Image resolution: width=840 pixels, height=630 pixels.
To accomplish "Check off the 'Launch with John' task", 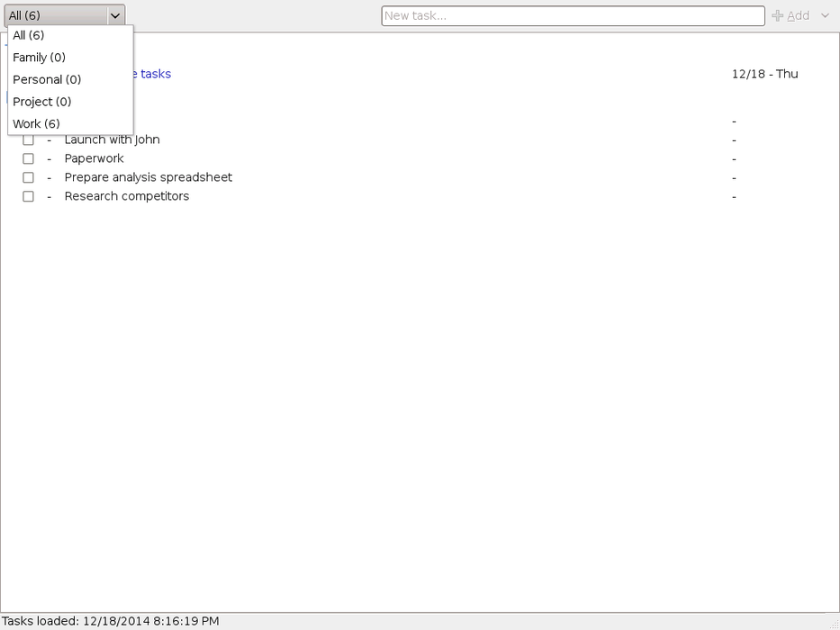I will pyautogui.click(x=29, y=140).
